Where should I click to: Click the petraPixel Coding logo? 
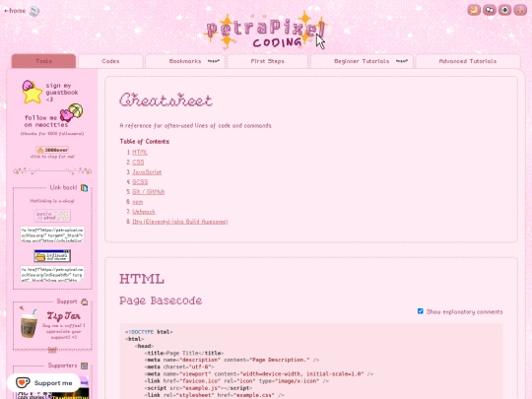pyautogui.click(x=265, y=31)
